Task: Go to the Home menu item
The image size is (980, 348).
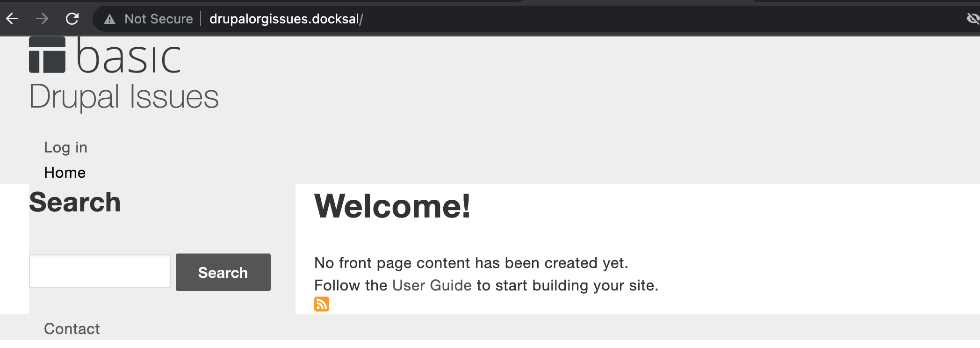Action: (x=65, y=173)
